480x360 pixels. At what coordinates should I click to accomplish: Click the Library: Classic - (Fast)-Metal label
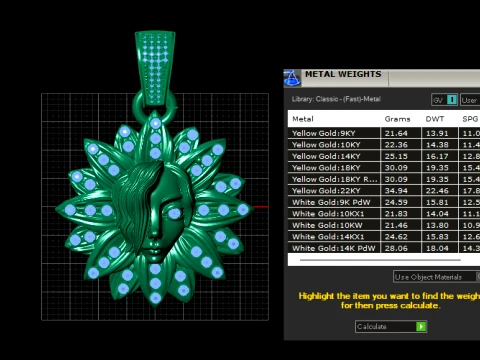[x=336, y=99]
